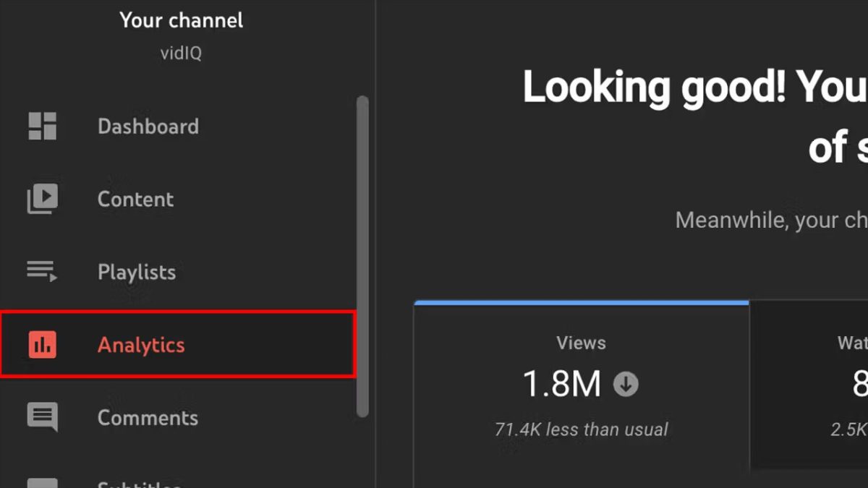Viewport: 868px width, 488px height.
Task: Open the Dashboard menu item
Action: click(178, 126)
